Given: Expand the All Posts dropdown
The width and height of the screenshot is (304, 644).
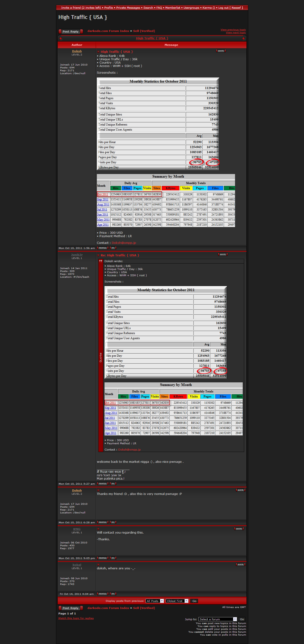Looking at the screenshot, I should coord(155,601).
